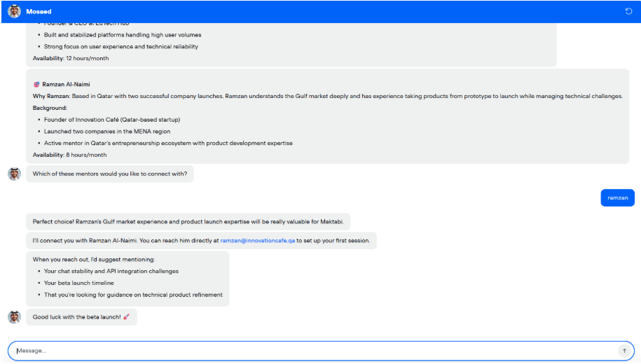641x364 pixels.
Task: Click the Mosaed avatar in the header
Action: click(x=14, y=11)
